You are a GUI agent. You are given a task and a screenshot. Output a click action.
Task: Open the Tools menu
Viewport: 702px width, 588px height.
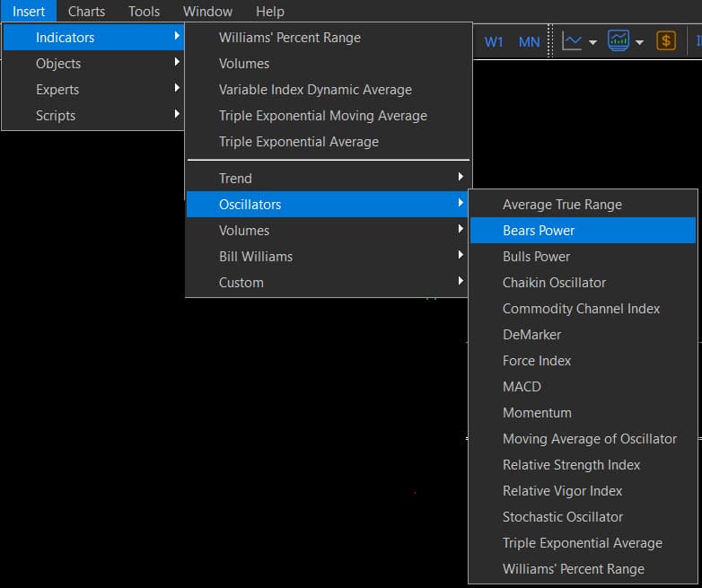coord(144,12)
